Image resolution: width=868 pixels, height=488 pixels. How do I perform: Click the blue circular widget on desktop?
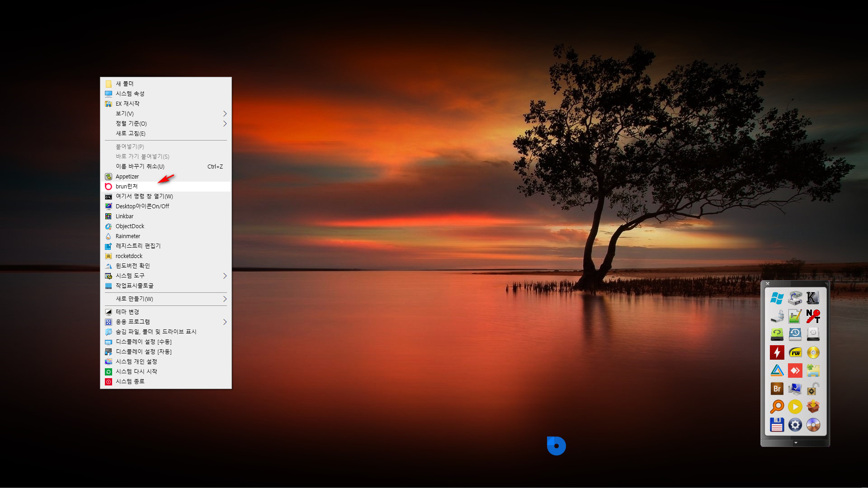coord(556,446)
